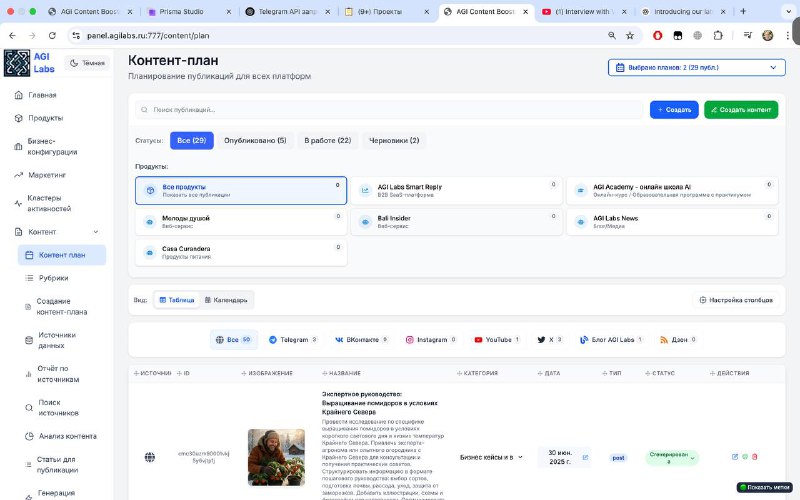The image size is (800, 500).
Task: Filter by status В работе (22)
Action: pyautogui.click(x=328, y=140)
